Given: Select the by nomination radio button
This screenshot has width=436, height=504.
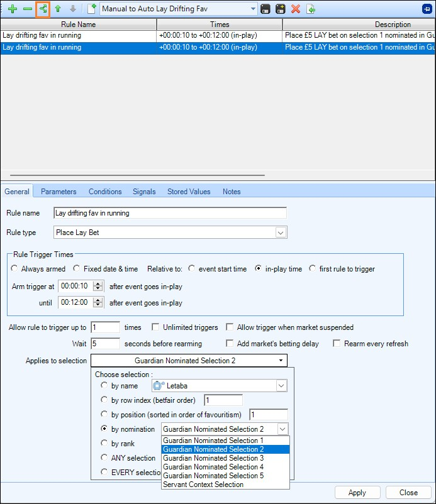Looking at the screenshot, I should coord(104,429).
